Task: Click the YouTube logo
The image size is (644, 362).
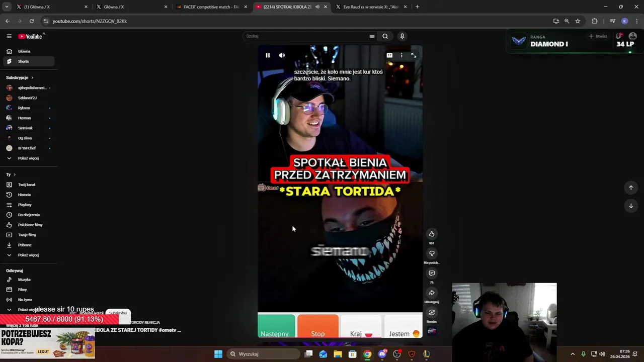Action: pyautogui.click(x=30, y=36)
